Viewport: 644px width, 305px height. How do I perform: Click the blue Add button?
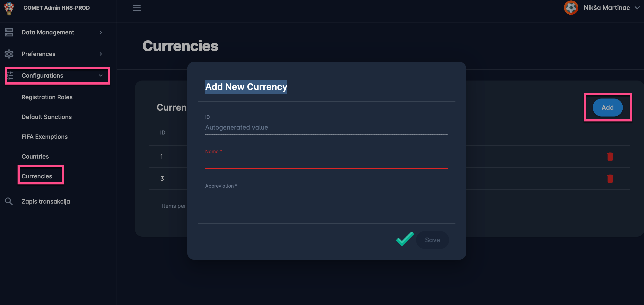(607, 108)
